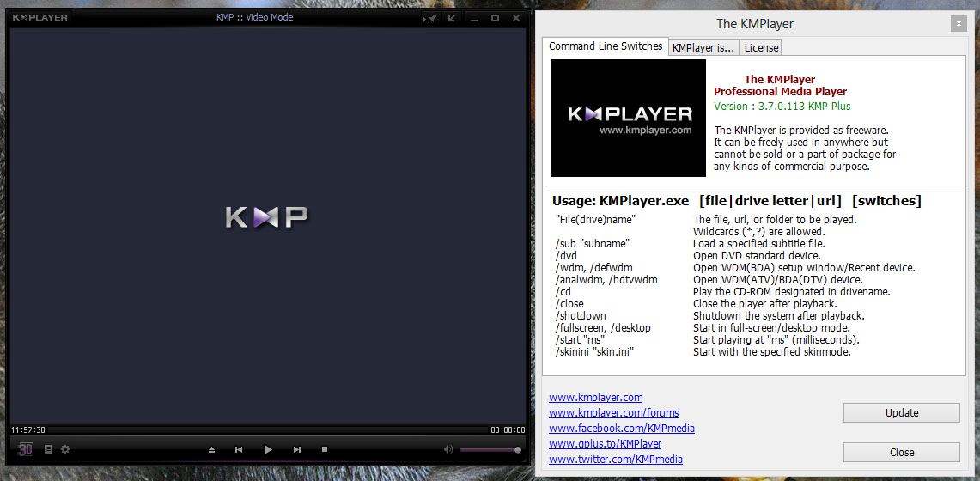Screen dimensions: 980x481
Task: Click the KMPlayer logo image in About dialog
Action: click(x=628, y=118)
